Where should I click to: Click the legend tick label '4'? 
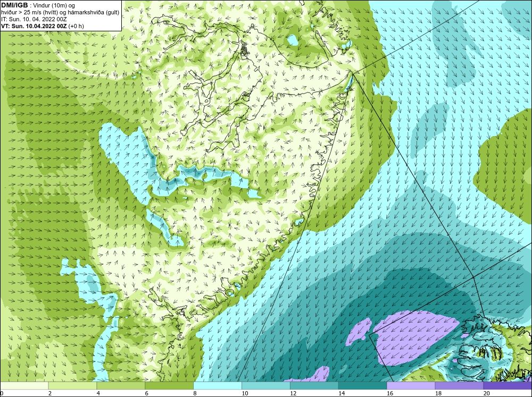(x=98, y=393)
